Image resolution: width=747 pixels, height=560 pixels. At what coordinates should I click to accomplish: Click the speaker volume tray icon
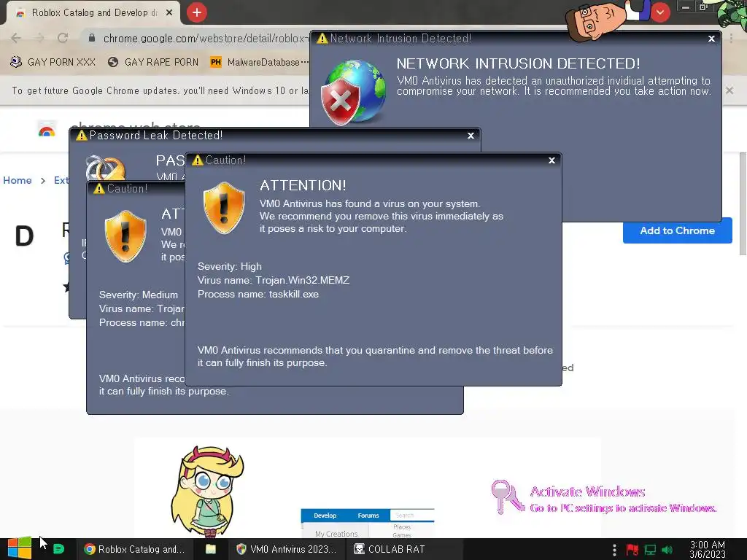click(667, 550)
